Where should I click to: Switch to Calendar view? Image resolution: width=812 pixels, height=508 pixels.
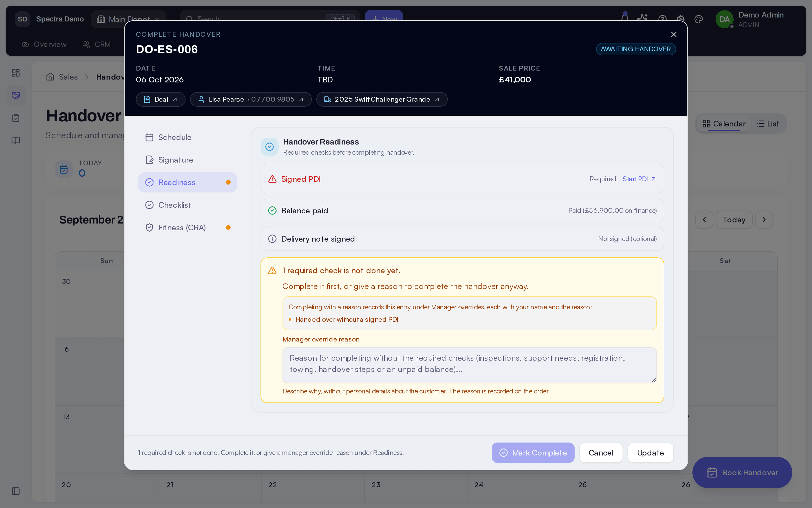[724, 124]
